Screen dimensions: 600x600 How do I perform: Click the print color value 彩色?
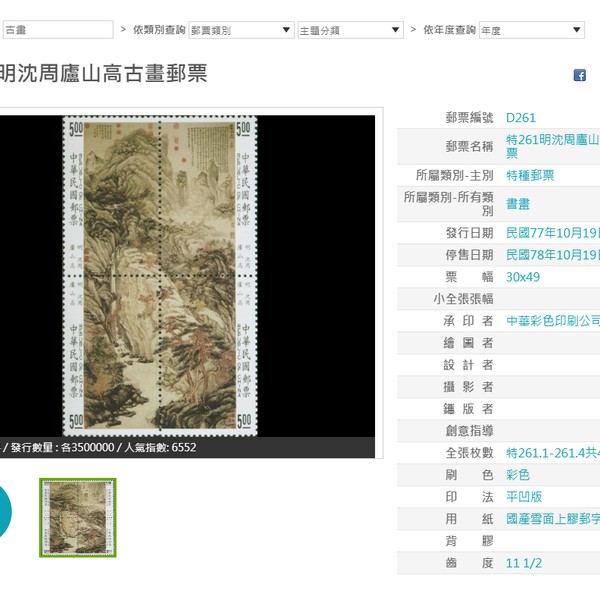518,475
